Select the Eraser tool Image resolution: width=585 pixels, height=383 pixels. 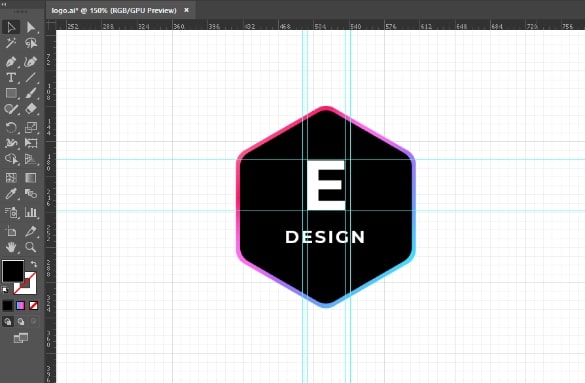[31, 109]
